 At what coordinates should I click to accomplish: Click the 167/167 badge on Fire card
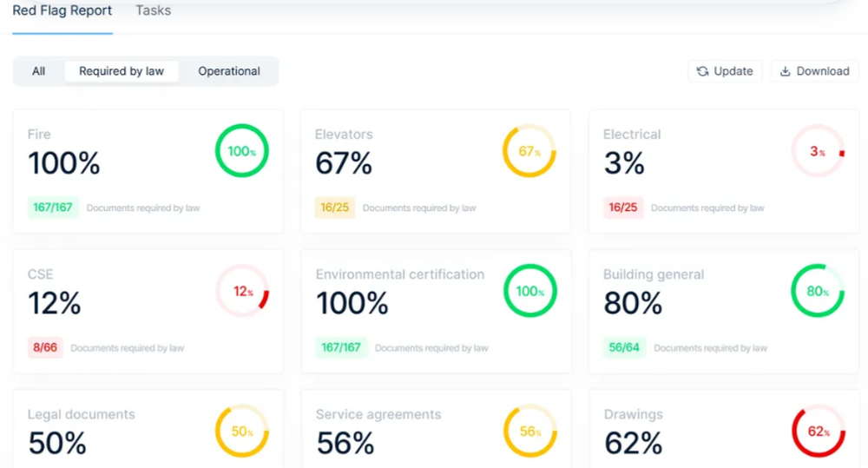[53, 208]
